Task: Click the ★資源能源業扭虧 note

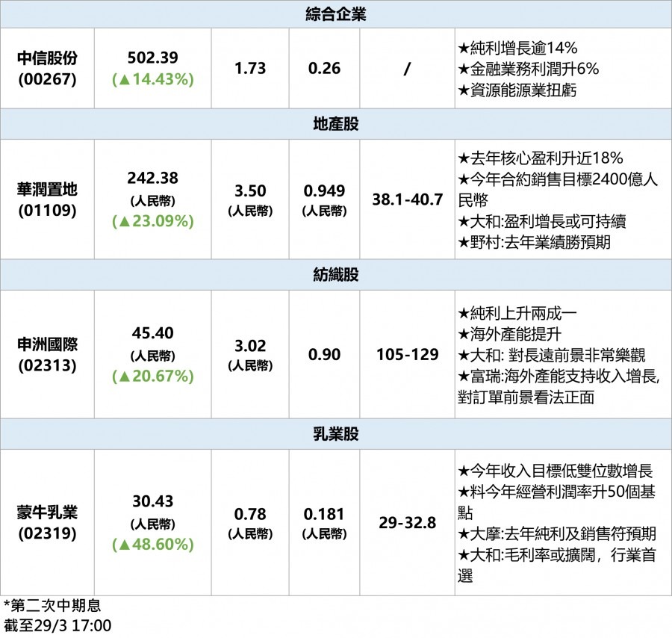Action: point(517,89)
